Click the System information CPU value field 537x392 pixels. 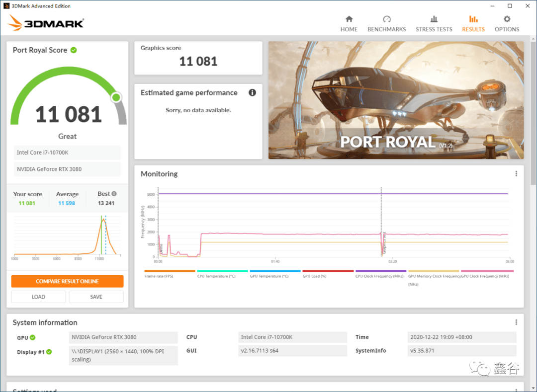[x=292, y=337]
